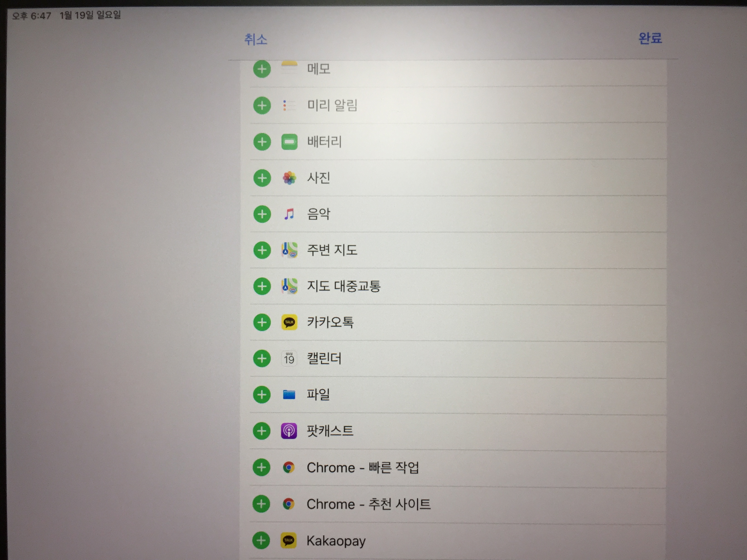Screen dimensions: 747x560
Task: Tap green plus next to 메모
Action: coord(262,69)
